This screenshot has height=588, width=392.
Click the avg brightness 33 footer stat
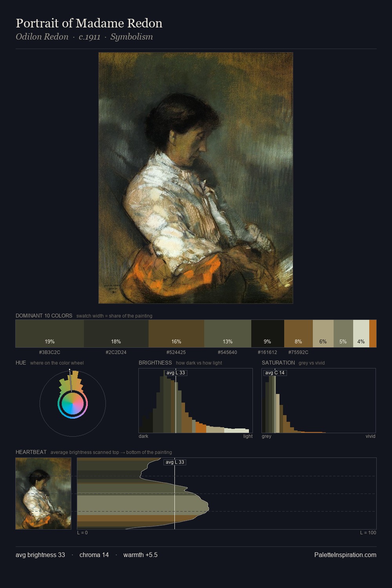click(40, 555)
